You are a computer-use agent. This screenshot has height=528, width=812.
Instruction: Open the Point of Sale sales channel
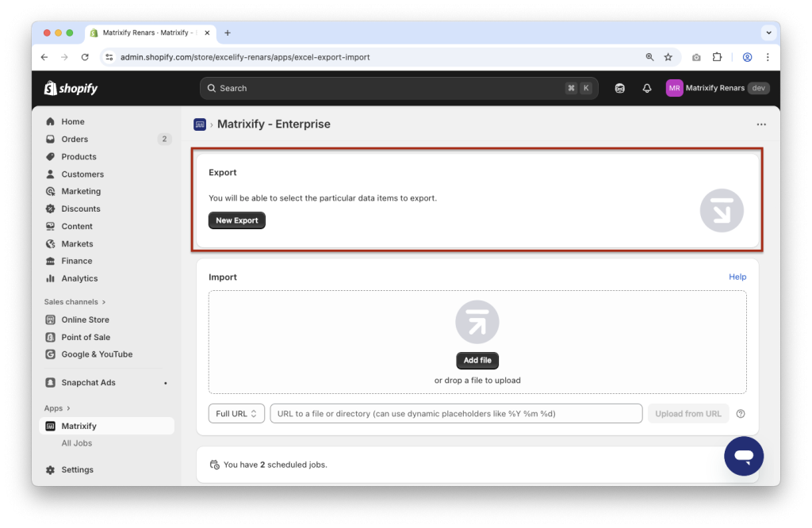click(83, 337)
